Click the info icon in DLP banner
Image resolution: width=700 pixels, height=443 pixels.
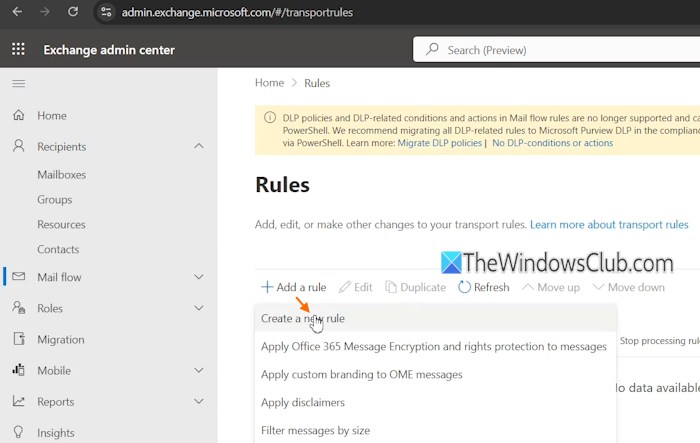point(270,117)
